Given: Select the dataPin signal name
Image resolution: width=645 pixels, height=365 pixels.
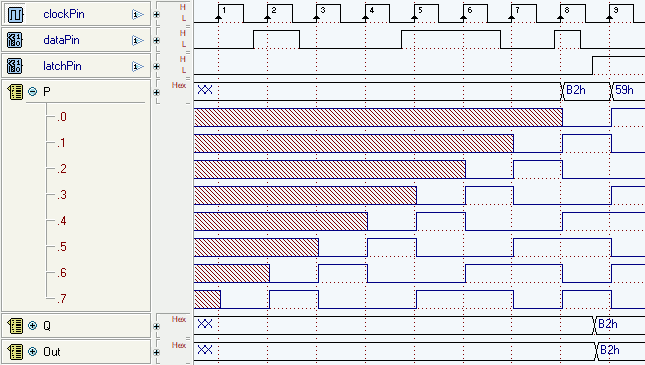Looking at the screenshot, I should click(61, 40).
